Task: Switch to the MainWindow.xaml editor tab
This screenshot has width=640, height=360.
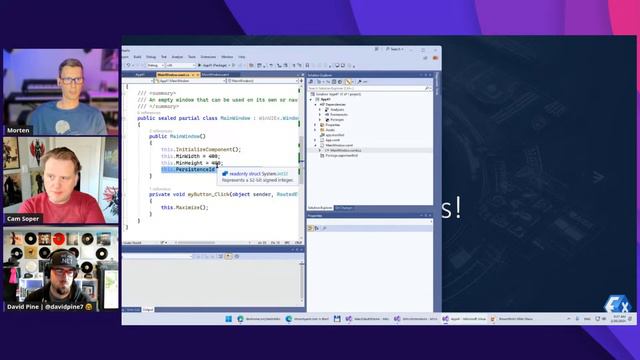Action: point(215,75)
